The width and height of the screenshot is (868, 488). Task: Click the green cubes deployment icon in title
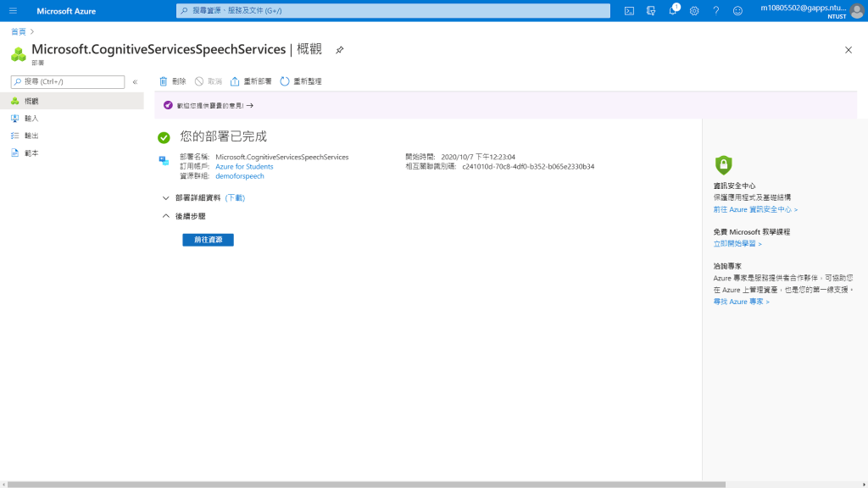coord(19,53)
